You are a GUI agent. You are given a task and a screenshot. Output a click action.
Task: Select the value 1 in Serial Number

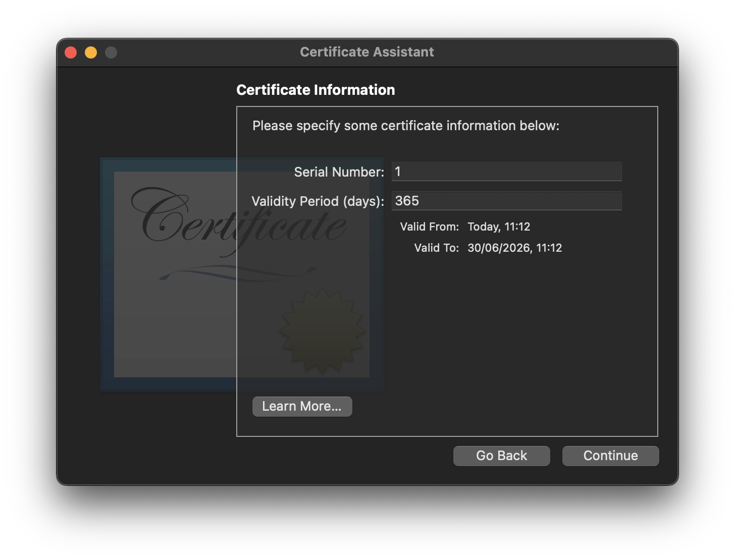pyautogui.click(x=398, y=172)
